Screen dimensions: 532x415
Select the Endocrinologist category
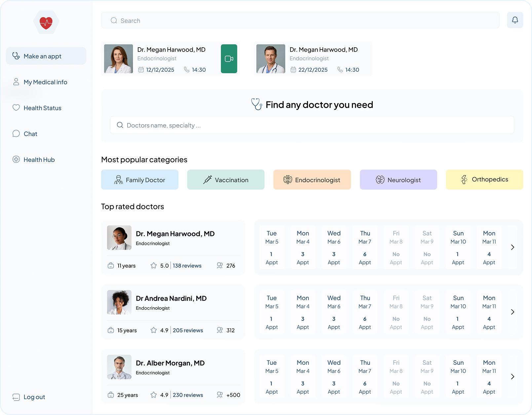pos(312,179)
